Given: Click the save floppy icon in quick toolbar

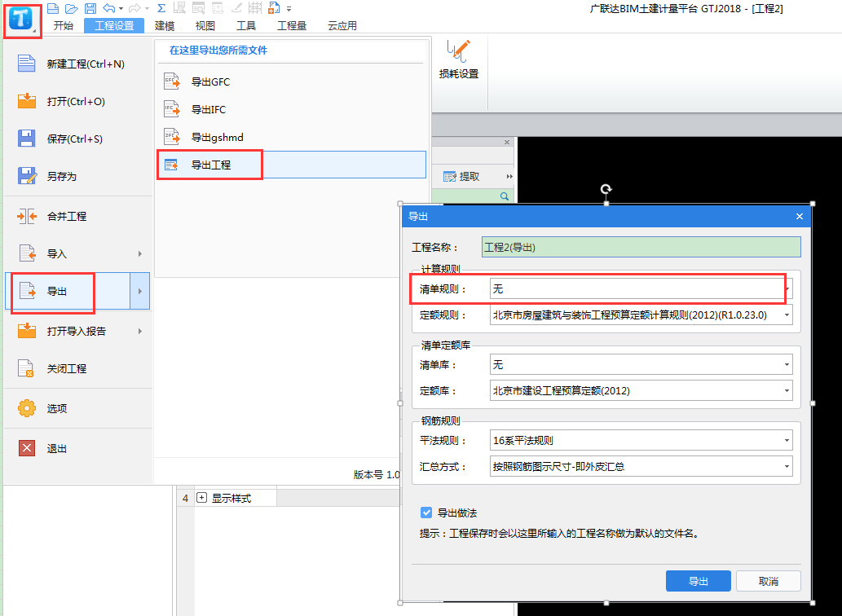Looking at the screenshot, I should pyautogui.click(x=90, y=8).
